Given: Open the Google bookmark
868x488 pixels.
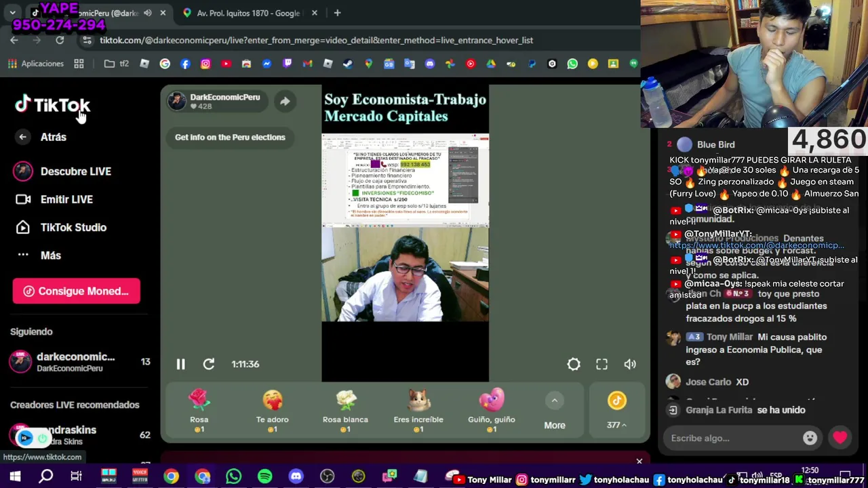Looking at the screenshot, I should pos(165,64).
